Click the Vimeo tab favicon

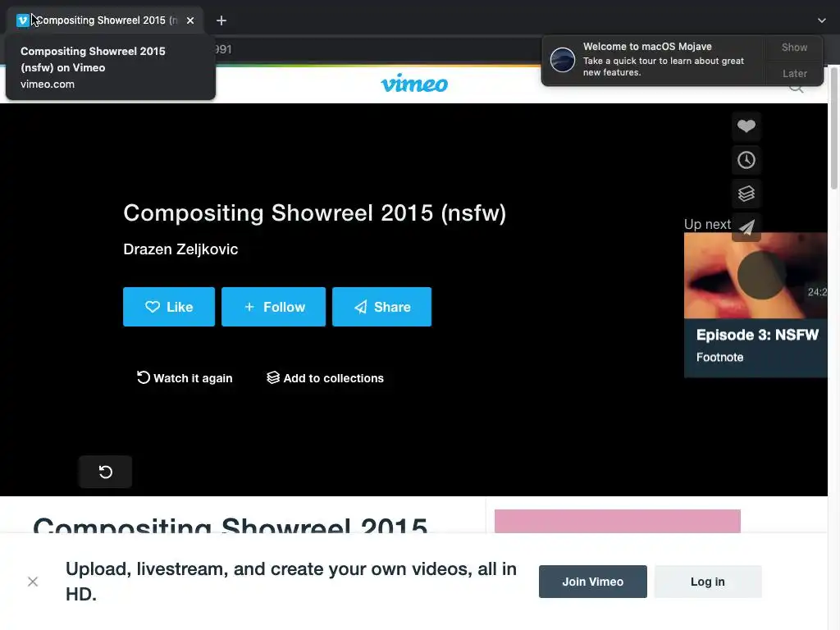click(22, 21)
